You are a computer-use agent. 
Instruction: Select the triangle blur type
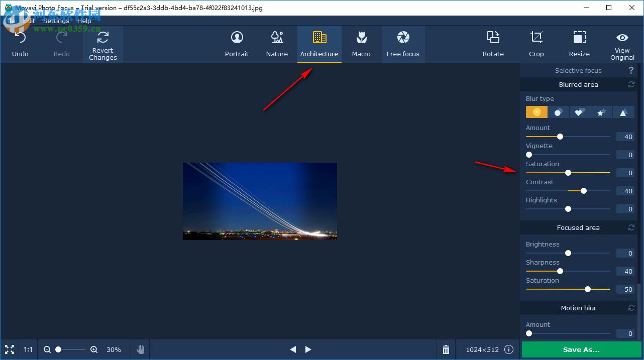623,112
